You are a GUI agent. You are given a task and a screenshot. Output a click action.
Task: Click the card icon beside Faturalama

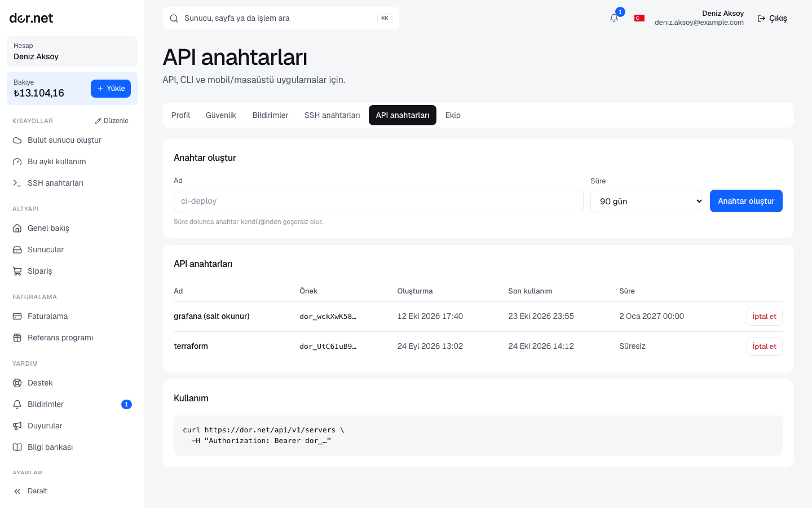point(17,316)
